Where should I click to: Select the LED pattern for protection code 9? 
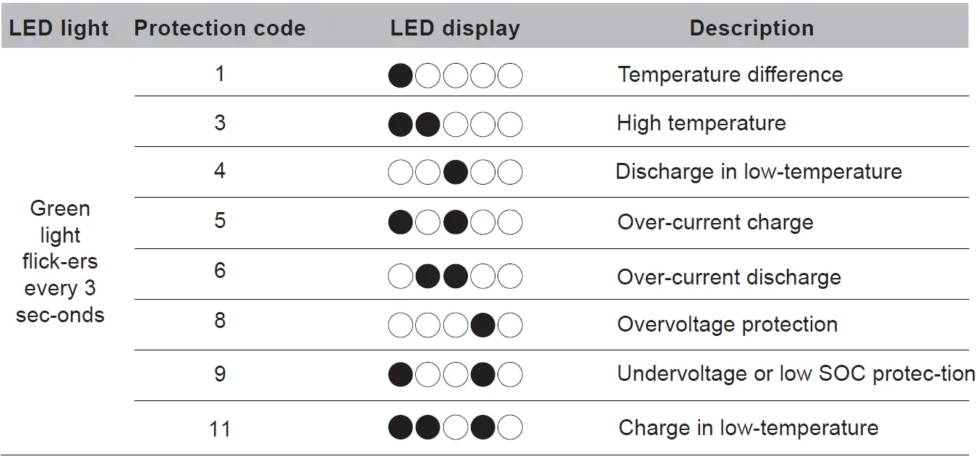pyautogui.click(x=455, y=375)
